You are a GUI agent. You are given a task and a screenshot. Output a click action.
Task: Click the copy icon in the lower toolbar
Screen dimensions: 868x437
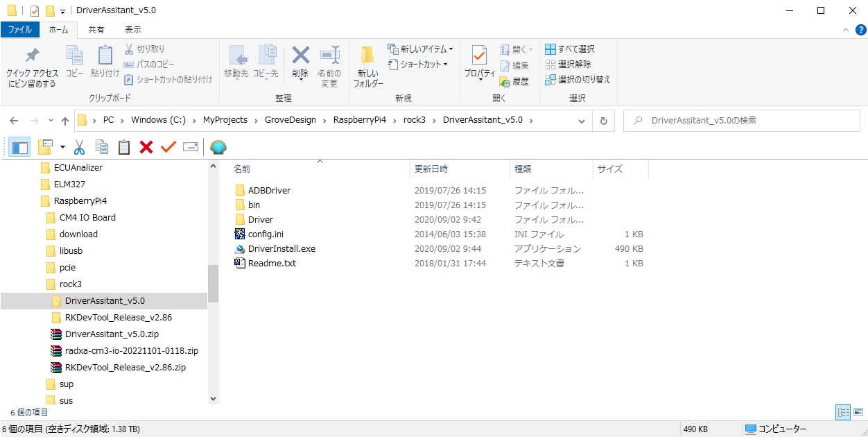point(102,147)
